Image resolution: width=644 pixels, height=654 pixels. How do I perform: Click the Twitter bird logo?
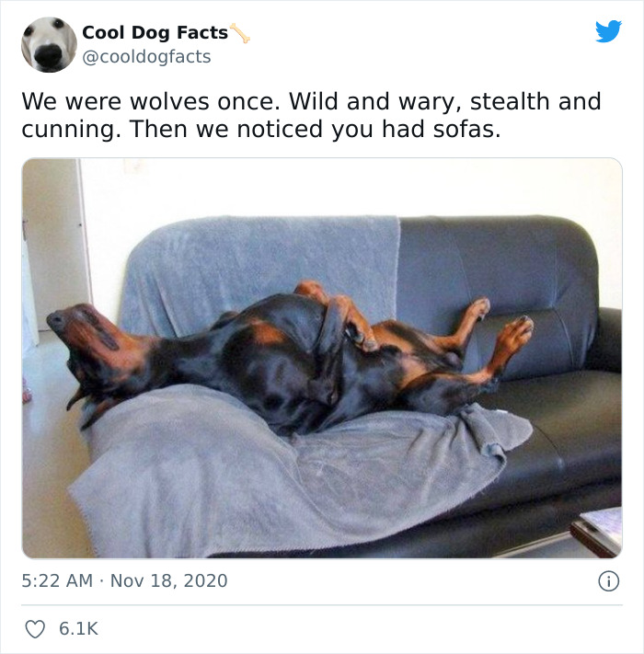pos(608,31)
